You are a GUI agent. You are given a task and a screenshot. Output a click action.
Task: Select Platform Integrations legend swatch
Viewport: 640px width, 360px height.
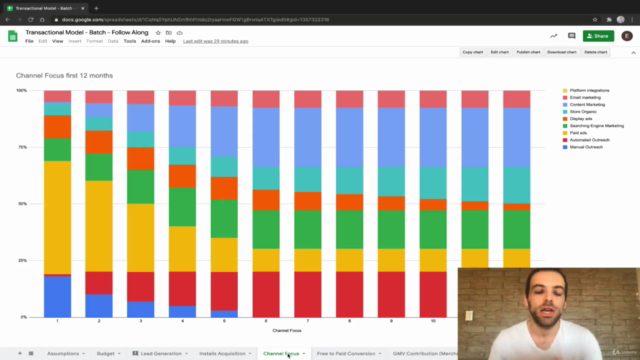pos(565,91)
